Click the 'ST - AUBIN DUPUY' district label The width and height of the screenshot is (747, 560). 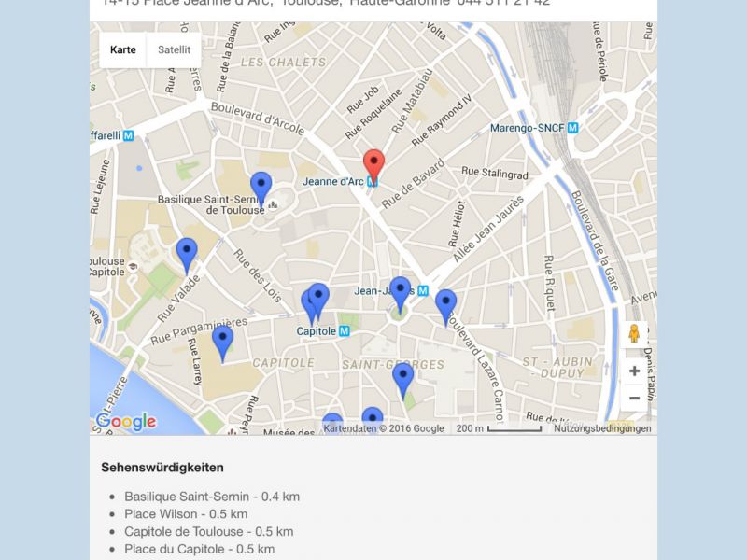coord(558,368)
